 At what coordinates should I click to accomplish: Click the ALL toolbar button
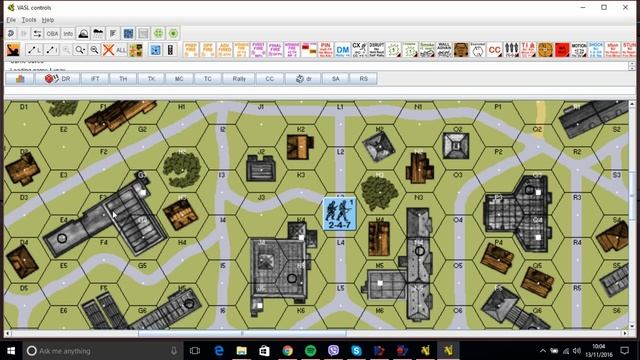click(x=121, y=50)
